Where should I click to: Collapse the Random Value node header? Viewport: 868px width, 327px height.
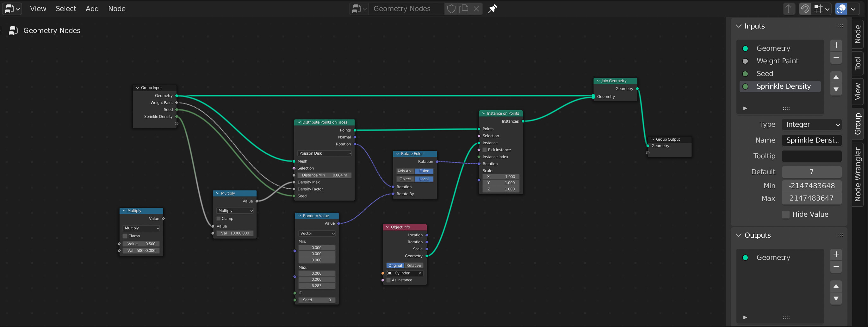[300, 216]
